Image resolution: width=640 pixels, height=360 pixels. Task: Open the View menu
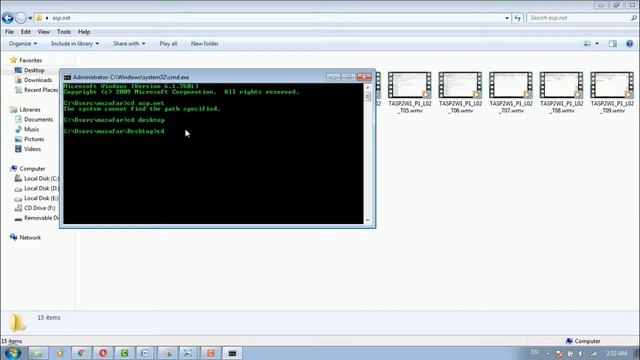pyautogui.click(x=44, y=32)
